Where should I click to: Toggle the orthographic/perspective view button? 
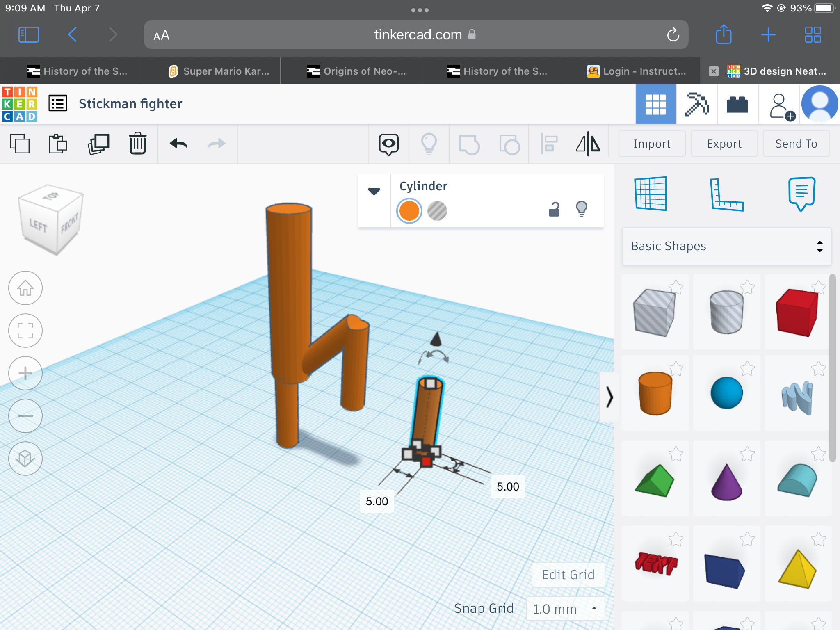[25, 459]
